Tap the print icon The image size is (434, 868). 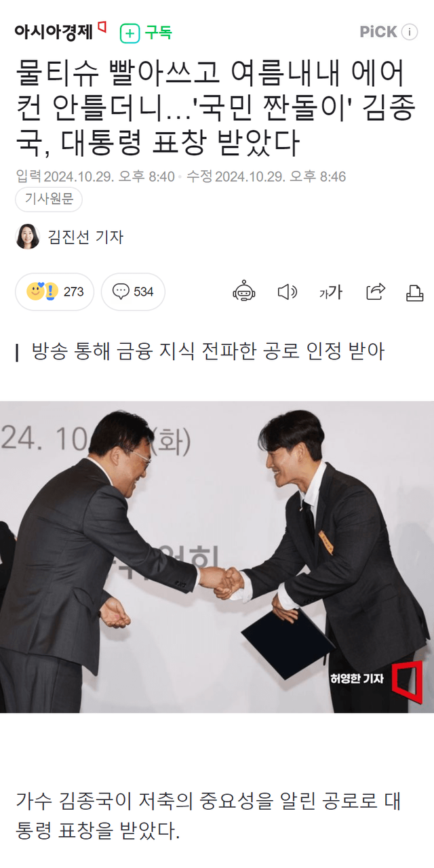414,292
